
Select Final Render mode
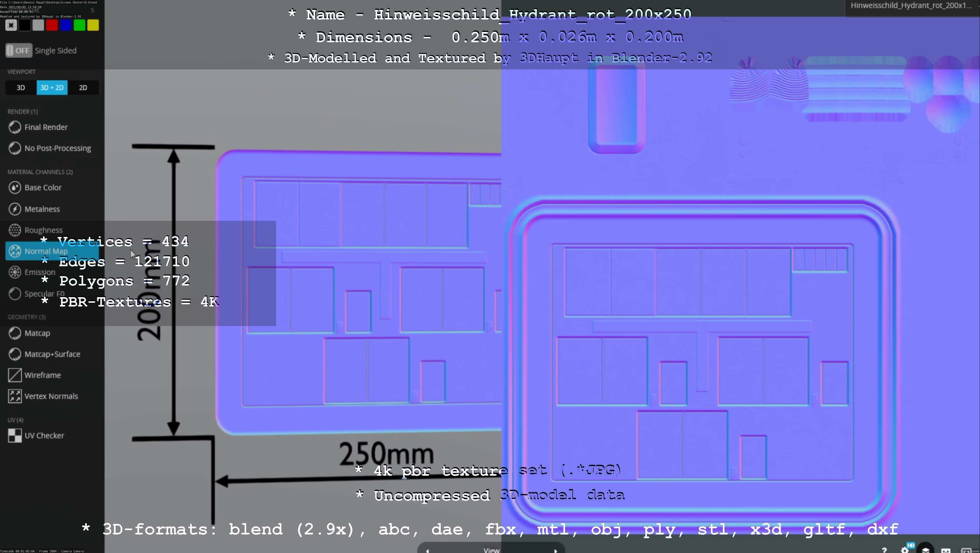[38, 127]
